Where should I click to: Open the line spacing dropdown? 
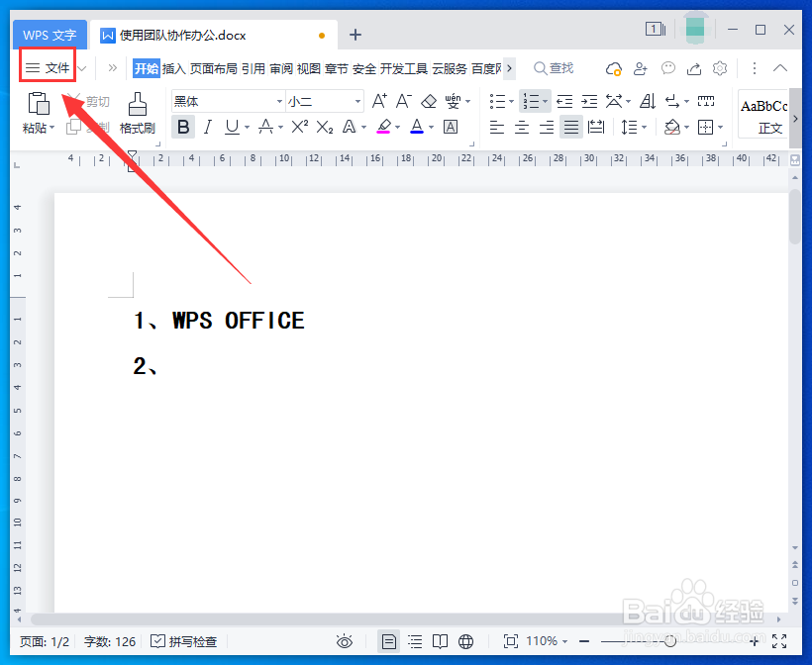tap(645, 127)
